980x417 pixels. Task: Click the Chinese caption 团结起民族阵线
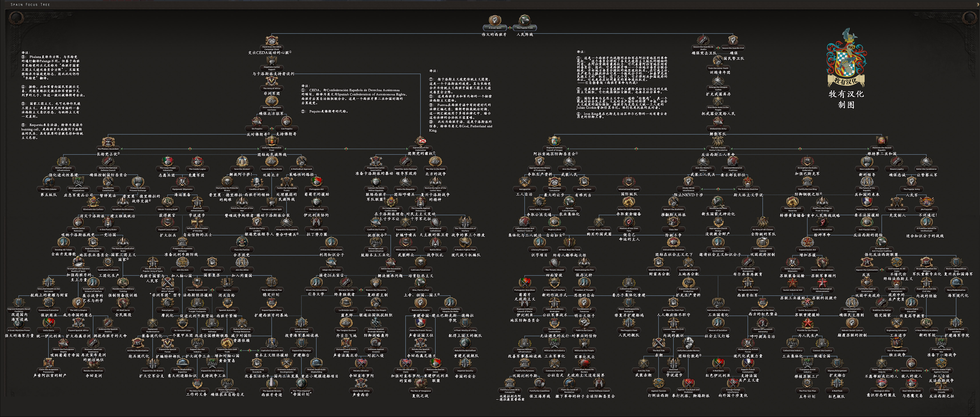point(272,155)
